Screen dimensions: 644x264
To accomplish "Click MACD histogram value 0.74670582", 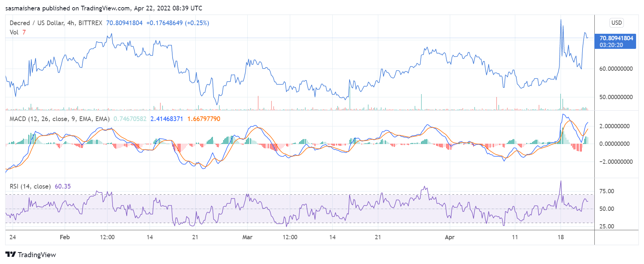I will tap(130, 119).
